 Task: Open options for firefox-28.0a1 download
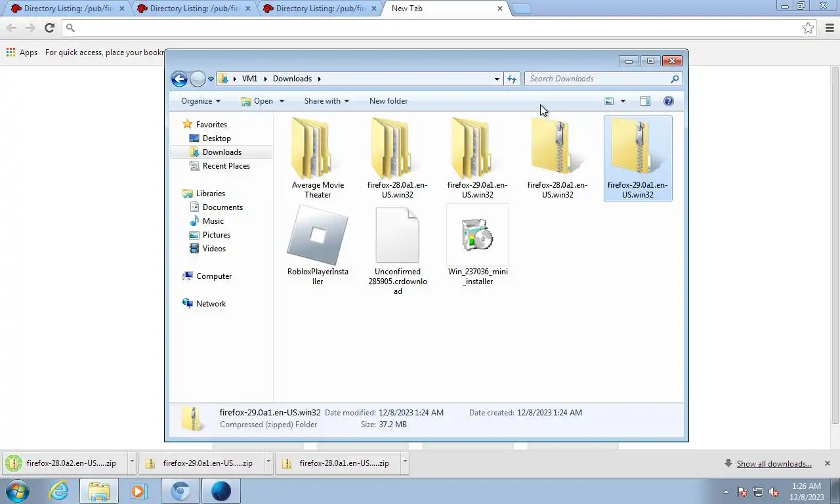coord(405,463)
